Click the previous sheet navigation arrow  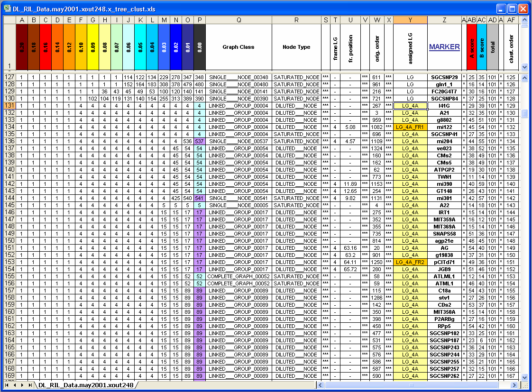tap(15, 385)
